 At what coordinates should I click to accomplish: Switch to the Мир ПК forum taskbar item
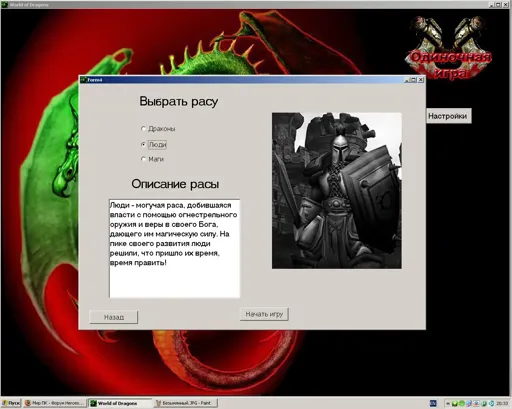point(54,403)
